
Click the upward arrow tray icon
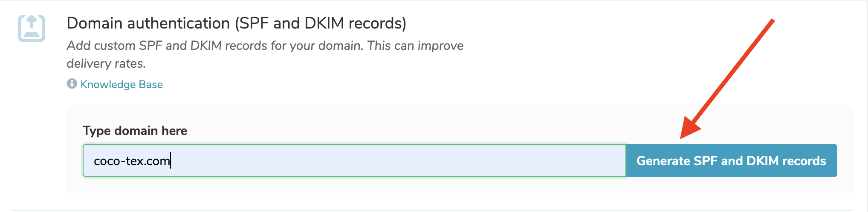click(x=32, y=28)
